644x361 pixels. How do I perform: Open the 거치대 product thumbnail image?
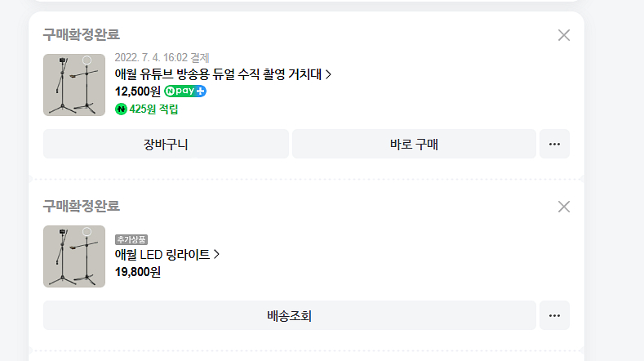pyautogui.click(x=74, y=85)
